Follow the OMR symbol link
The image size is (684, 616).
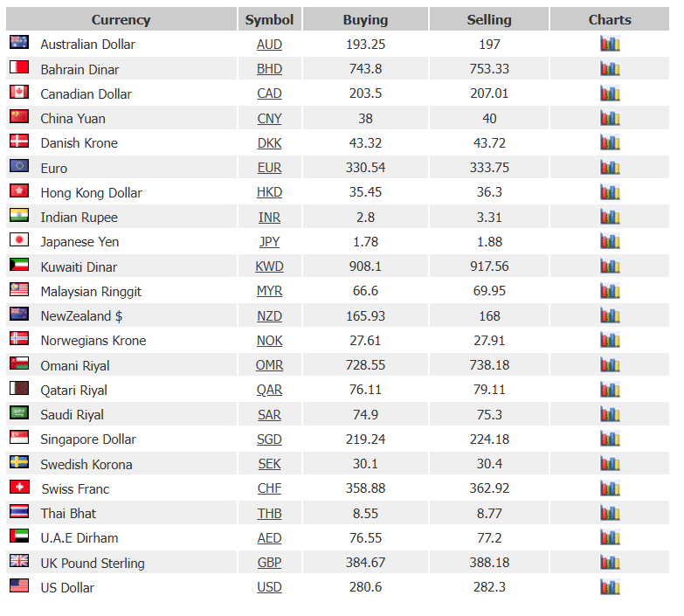click(x=269, y=365)
